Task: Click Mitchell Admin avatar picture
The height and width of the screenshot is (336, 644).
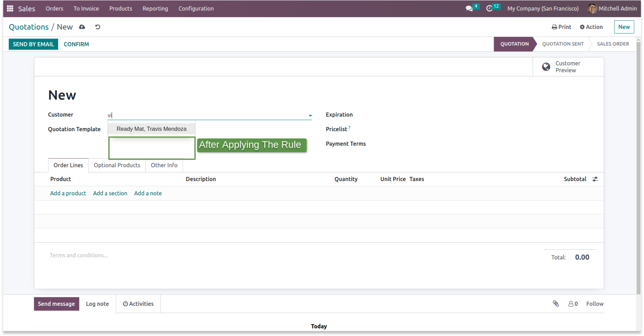Action: point(592,9)
